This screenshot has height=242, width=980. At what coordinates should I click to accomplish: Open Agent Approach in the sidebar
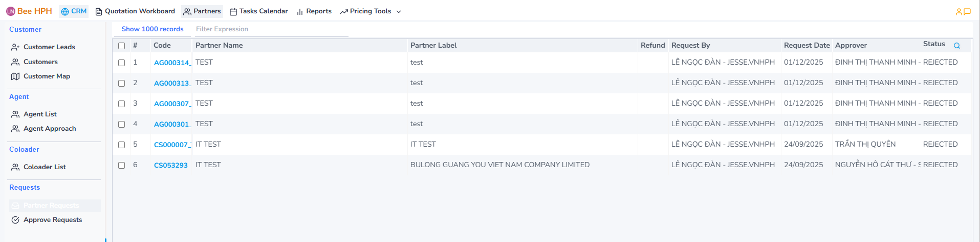tap(50, 129)
